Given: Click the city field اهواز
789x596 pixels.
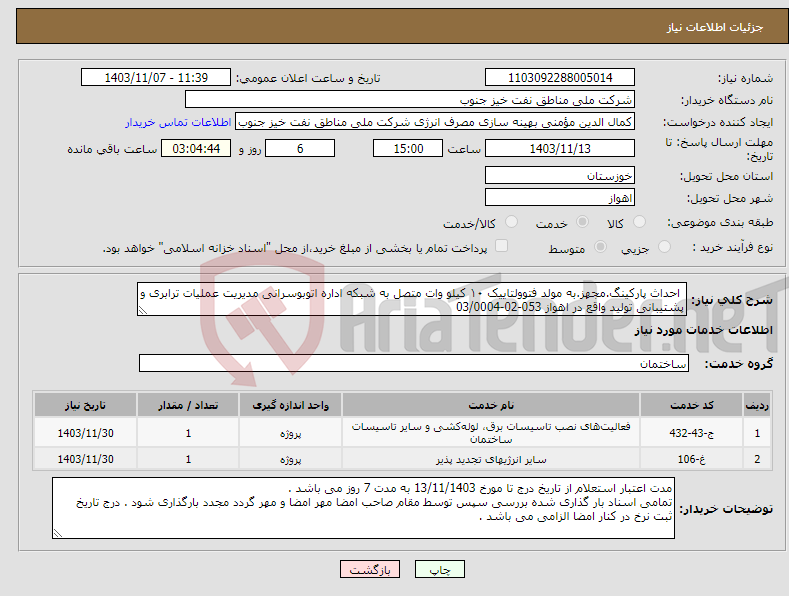Looking at the screenshot, I should click(x=560, y=197).
